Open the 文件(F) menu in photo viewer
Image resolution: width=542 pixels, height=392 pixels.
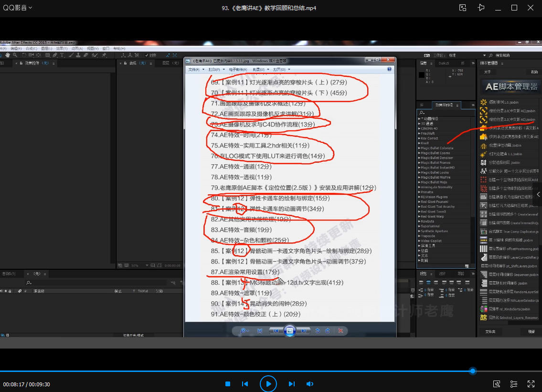tap(194, 70)
